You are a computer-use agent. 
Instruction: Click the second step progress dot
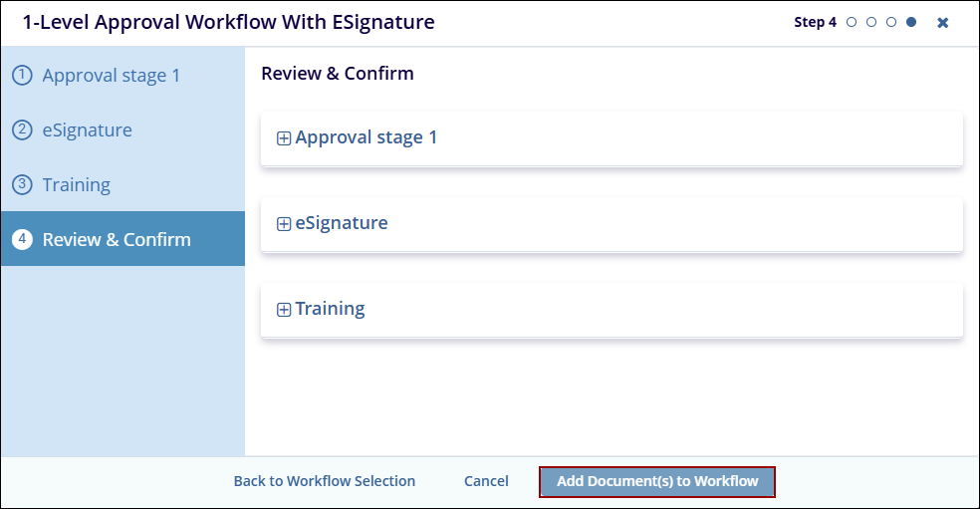point(871,22)
